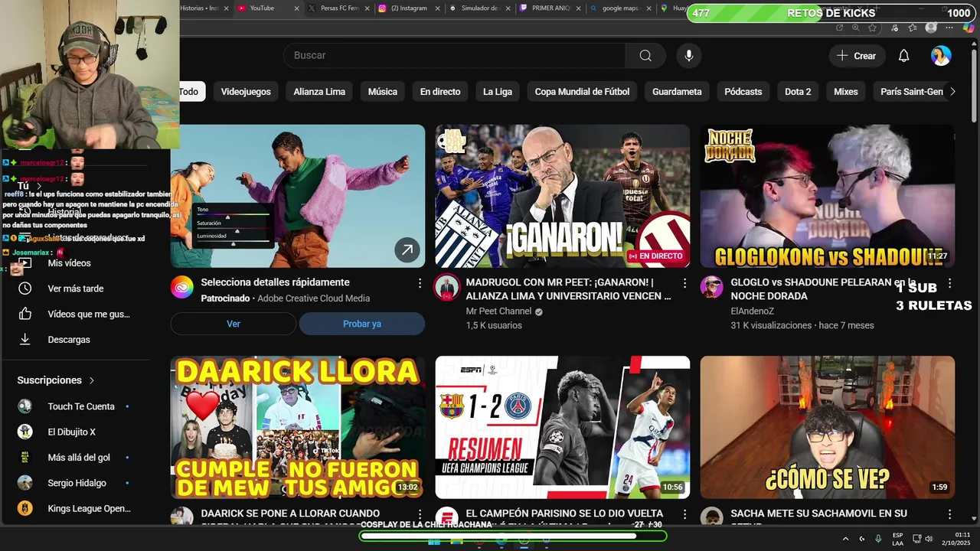Open Adobe Creative Cloud Media link
The image size is (980, 551).
[313, 298]
